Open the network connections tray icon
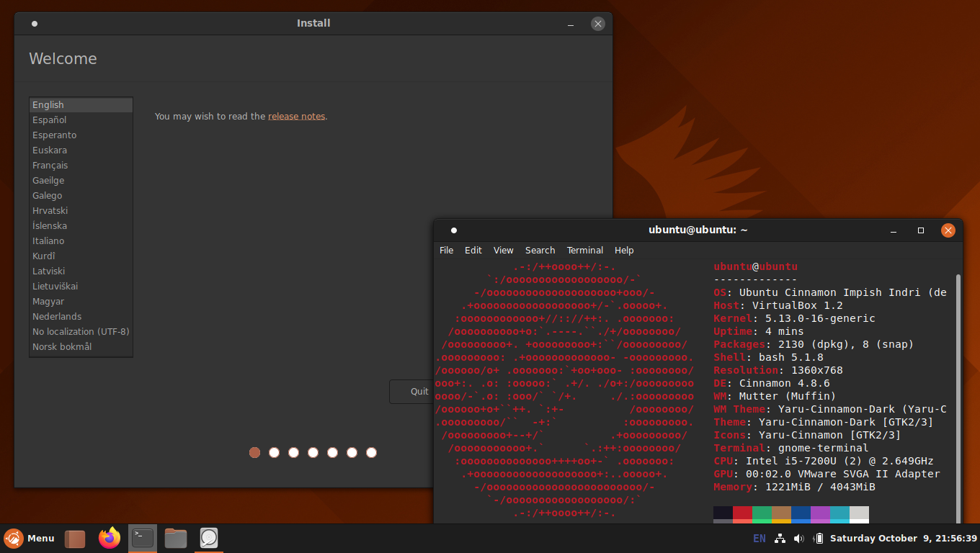980x553 pixels. pos(780,539)
